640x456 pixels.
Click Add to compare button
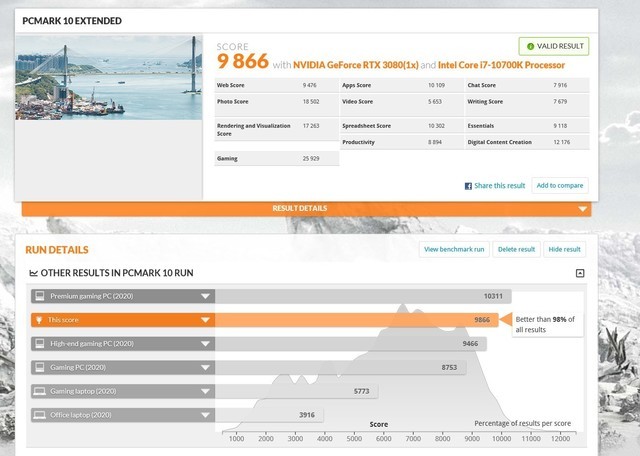[560, 185]
